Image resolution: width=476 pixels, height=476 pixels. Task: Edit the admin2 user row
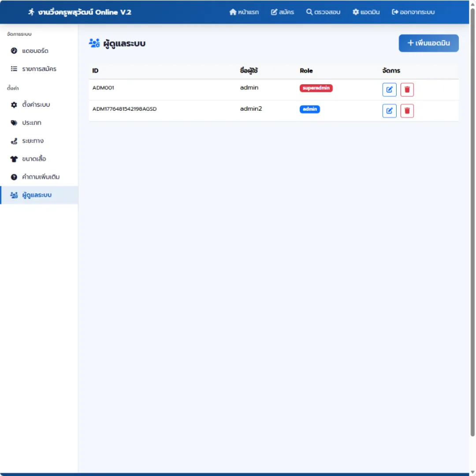tap(389, 111)
